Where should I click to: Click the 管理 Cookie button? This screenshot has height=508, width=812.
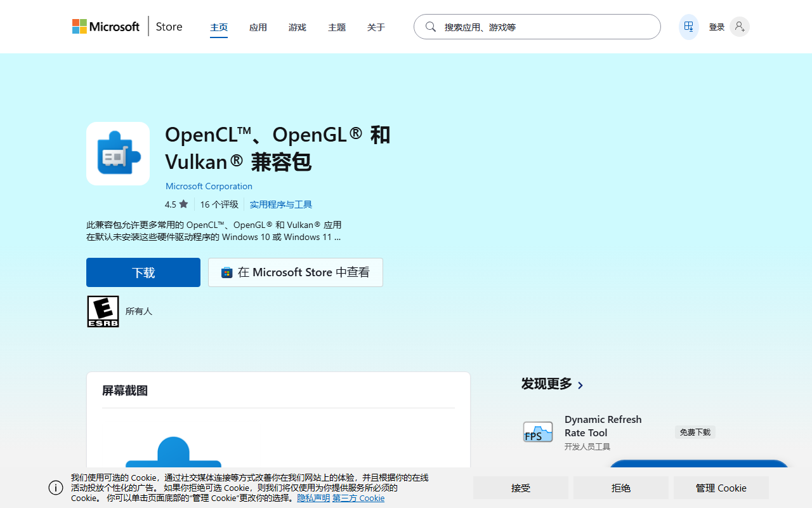coord(721,488)
